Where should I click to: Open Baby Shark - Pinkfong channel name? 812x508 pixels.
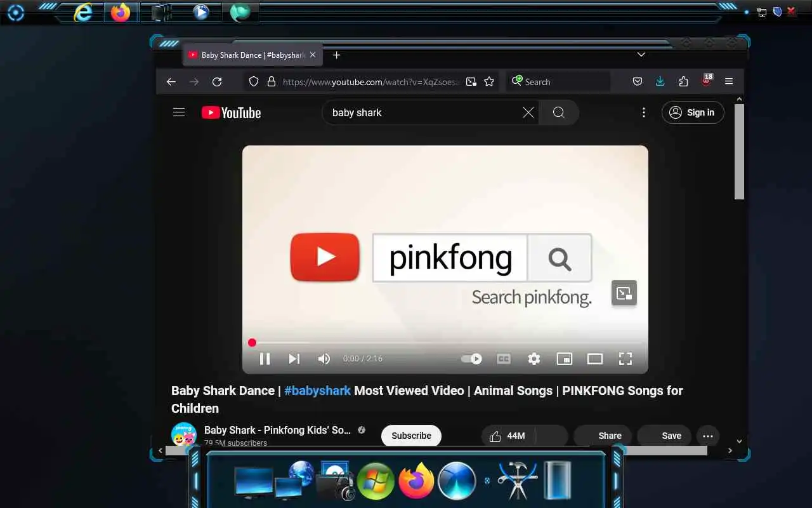277,430
